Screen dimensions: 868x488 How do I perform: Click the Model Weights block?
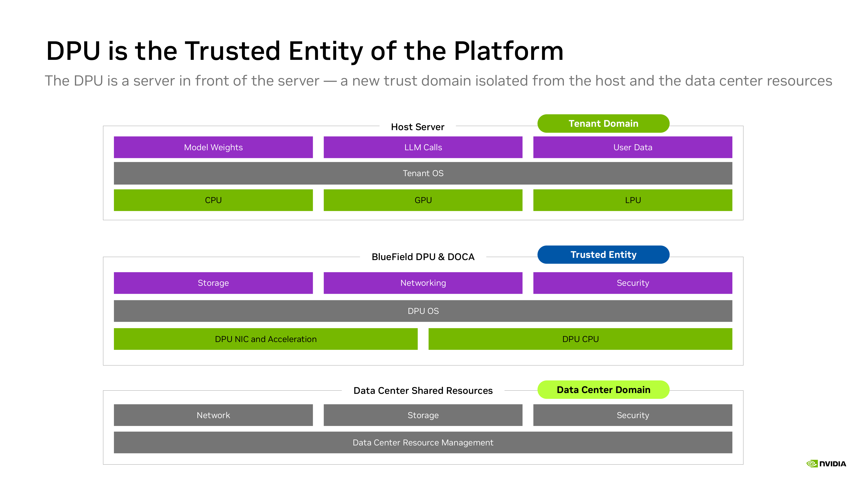pos(213,147)
